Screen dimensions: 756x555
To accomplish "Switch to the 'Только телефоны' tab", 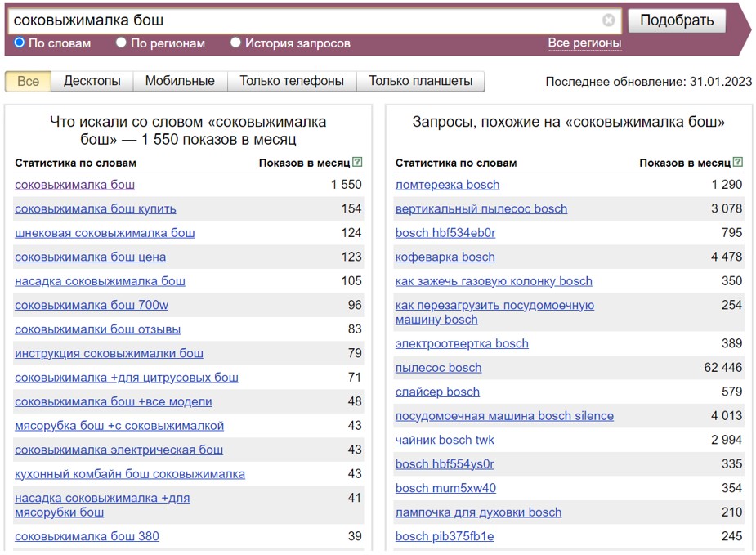I will tap(292, 81).
